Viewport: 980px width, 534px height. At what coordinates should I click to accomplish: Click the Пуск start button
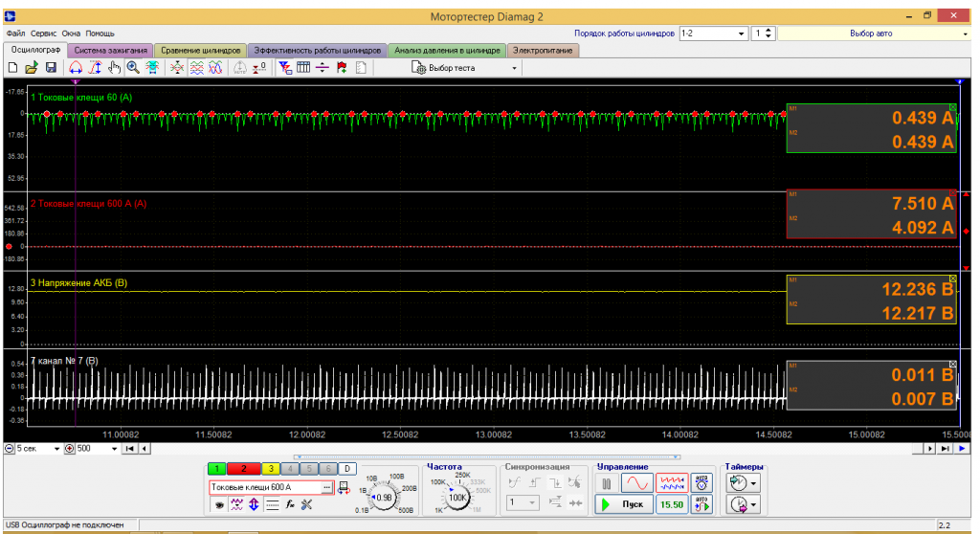click(x=624, y=504)
